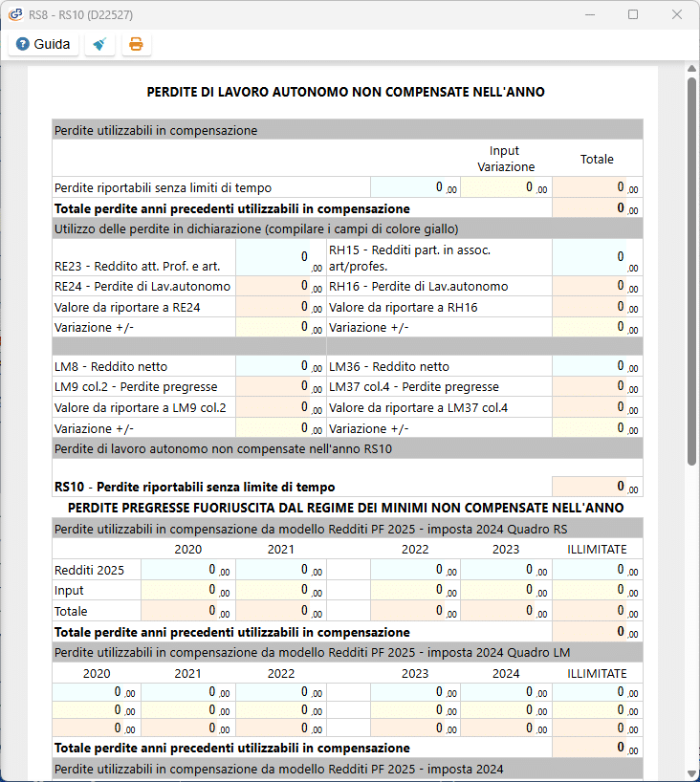Click Quadro LM ILLIMITATE yellow field
The height and width of the screenshot is (782, 700).
pyautogui.click(x=598, y=710)
